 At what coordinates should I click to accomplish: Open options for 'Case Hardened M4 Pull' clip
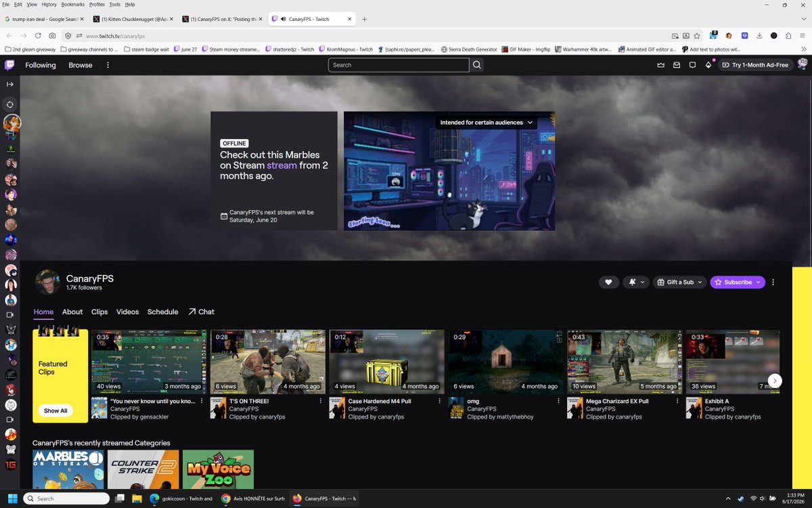[440, 401]
